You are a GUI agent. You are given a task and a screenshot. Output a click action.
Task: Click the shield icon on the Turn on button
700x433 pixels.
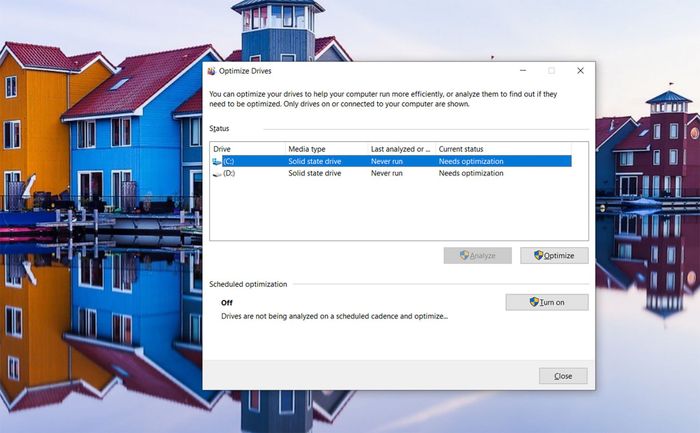point(534,302)
